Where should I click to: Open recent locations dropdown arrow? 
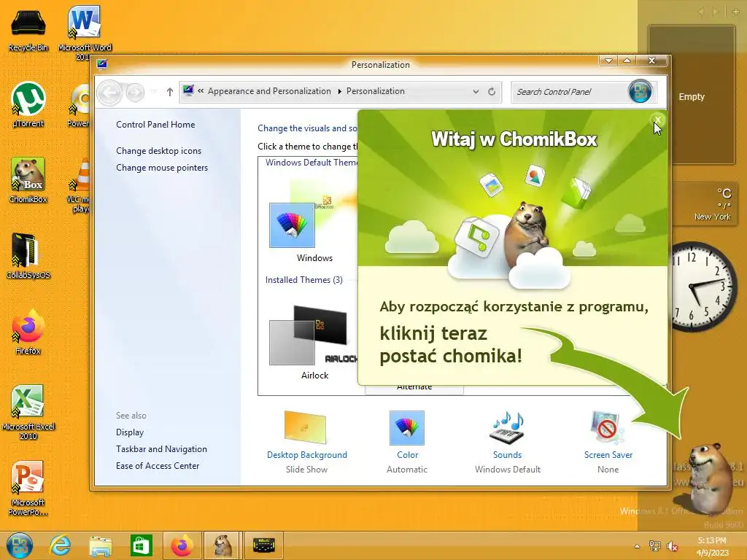tap(153, 91)
